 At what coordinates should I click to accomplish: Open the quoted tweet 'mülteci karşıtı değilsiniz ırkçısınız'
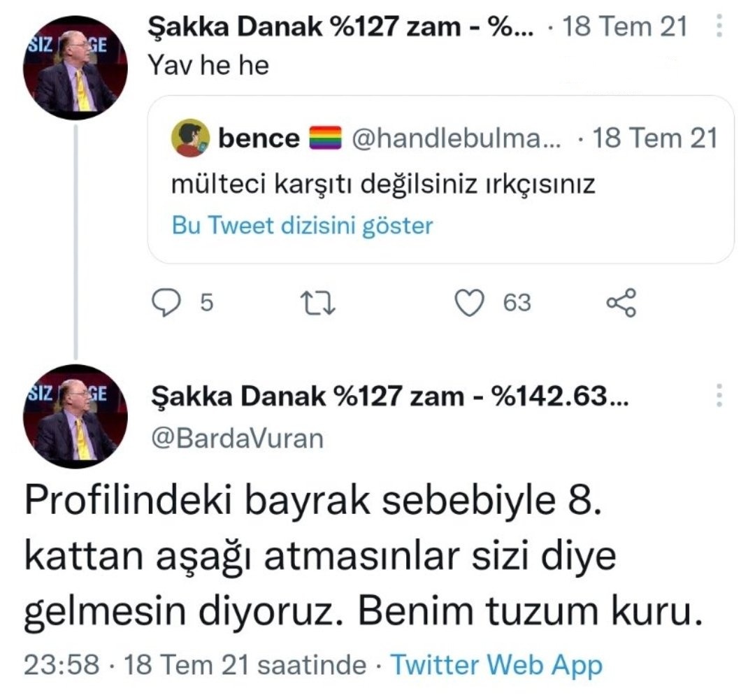[384, 185]
